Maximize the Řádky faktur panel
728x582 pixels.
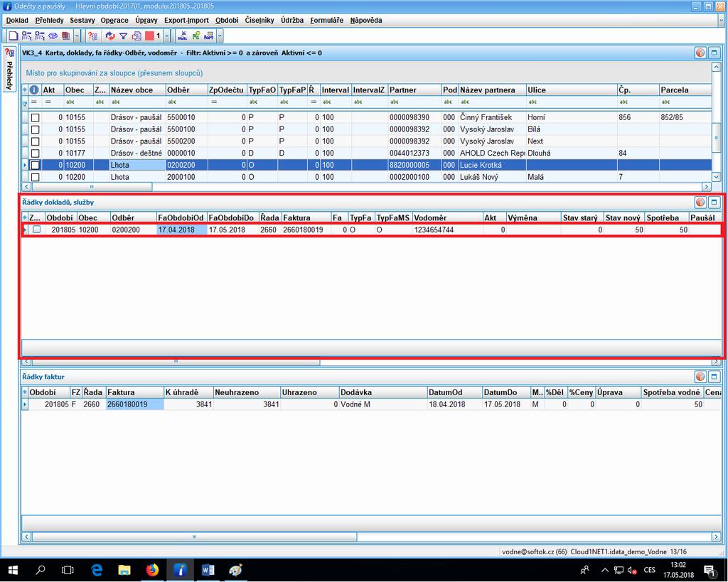tap(714, 377)
